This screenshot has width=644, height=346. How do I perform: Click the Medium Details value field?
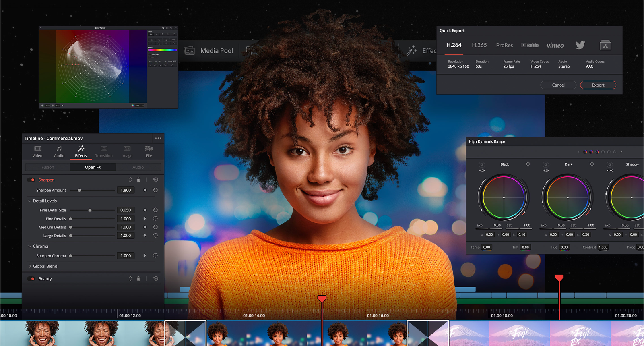point(126,227)
